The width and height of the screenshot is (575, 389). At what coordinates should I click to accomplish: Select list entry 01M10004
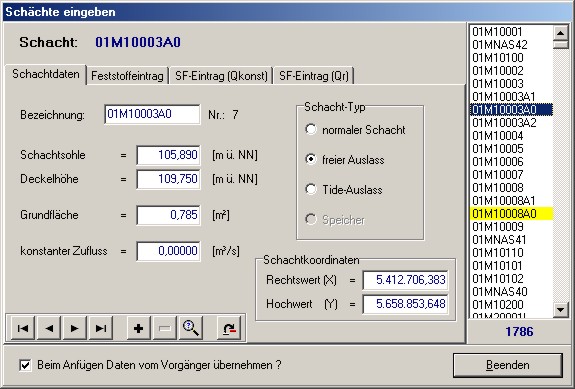tap(511, 136)
